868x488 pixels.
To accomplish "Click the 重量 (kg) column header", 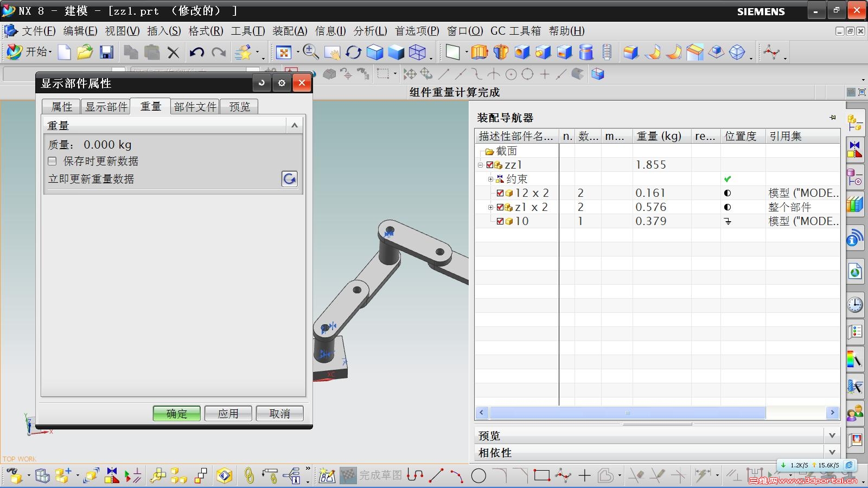I will [x=661, y=136].
